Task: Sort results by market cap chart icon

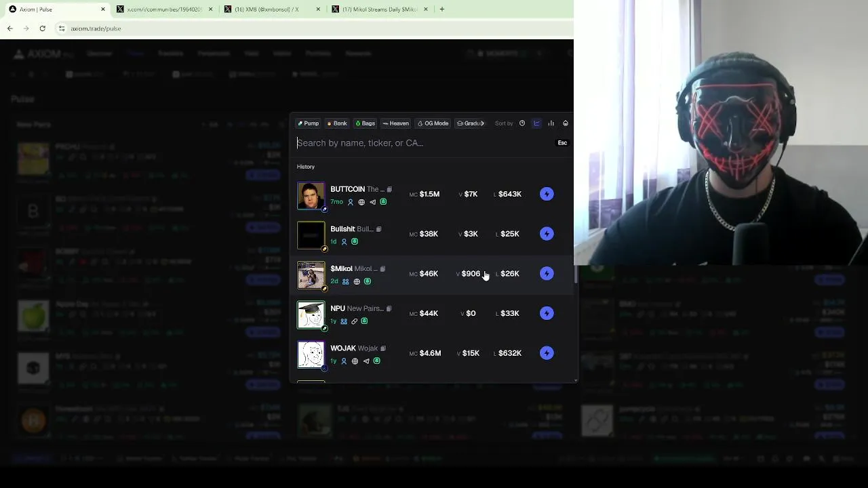Action: point(536,123)
